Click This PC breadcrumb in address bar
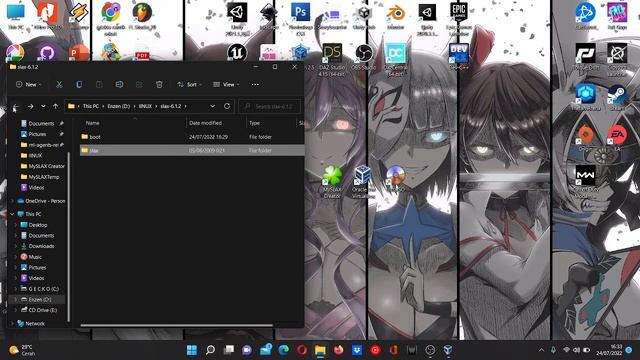 [x=91, y=106]
